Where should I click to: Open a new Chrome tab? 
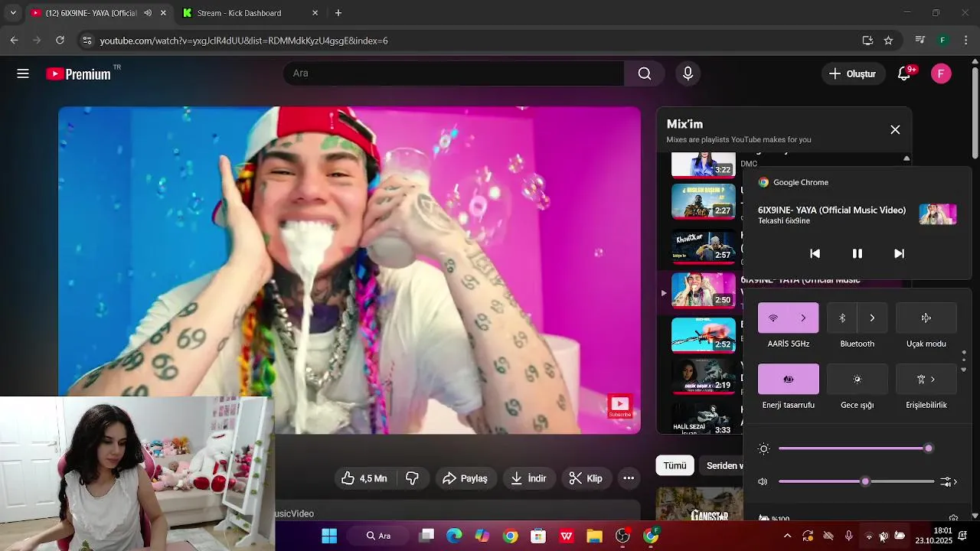click(338, 13)
